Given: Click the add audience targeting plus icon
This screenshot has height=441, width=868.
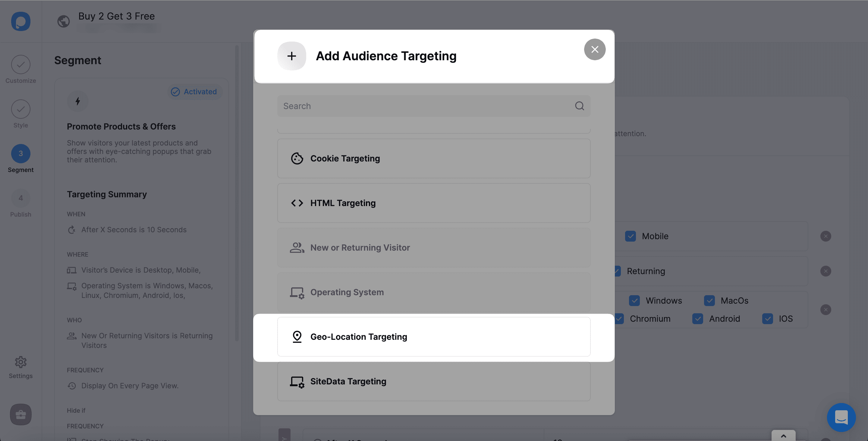Looking at the screenshot, I should (x=291, y=55).
